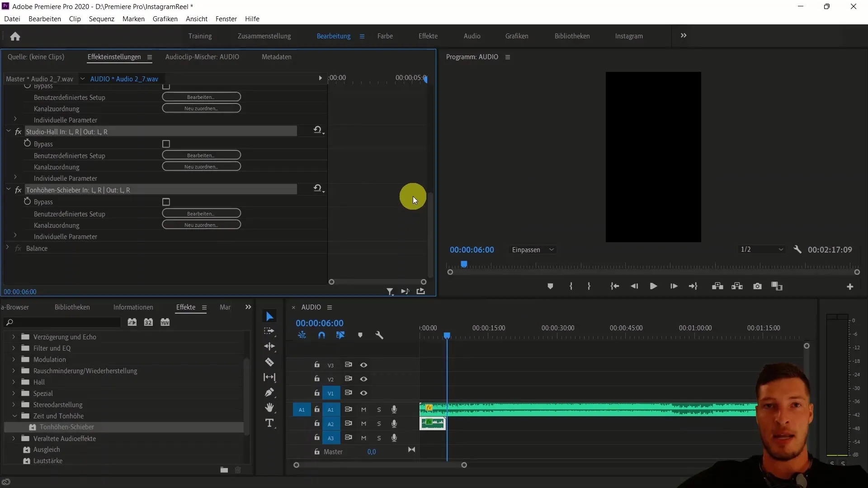Viewport: 868px width, 488px height.
Task: Select the Ripple Edit tool
Action: coord(269,347)
